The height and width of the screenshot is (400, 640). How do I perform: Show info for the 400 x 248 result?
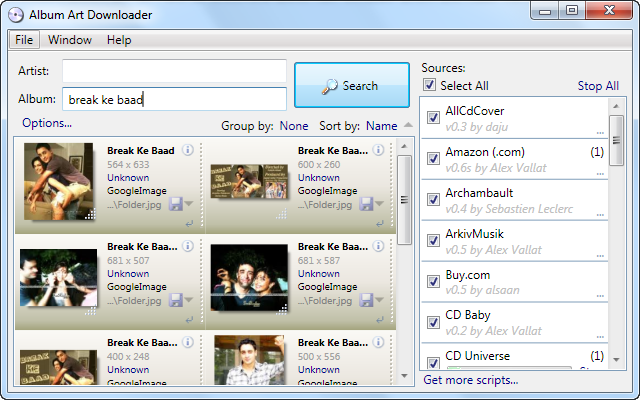[188, 342]
